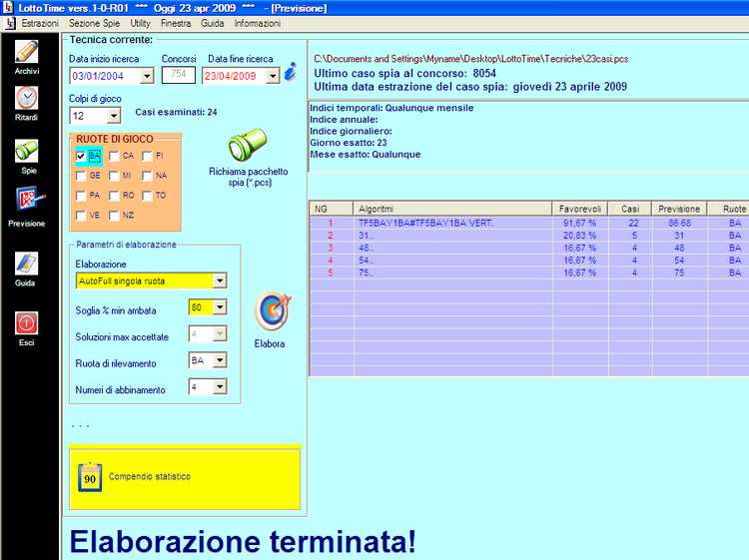The width and height of the screenshot is (749, 560).
Task: Open the Previsione sidebar icon
Action: 30,199
